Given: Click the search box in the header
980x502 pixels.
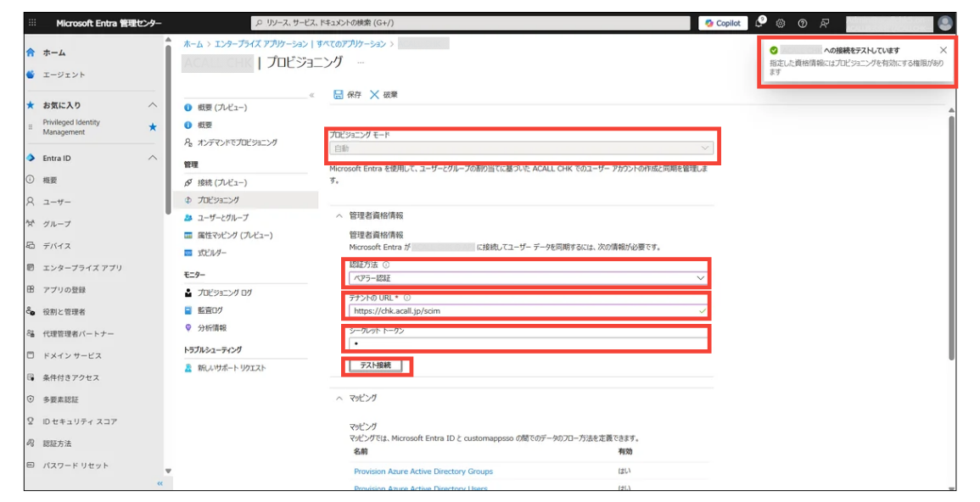Looking at the screenshot, I should pyautogui.click(x=471, y=23).
